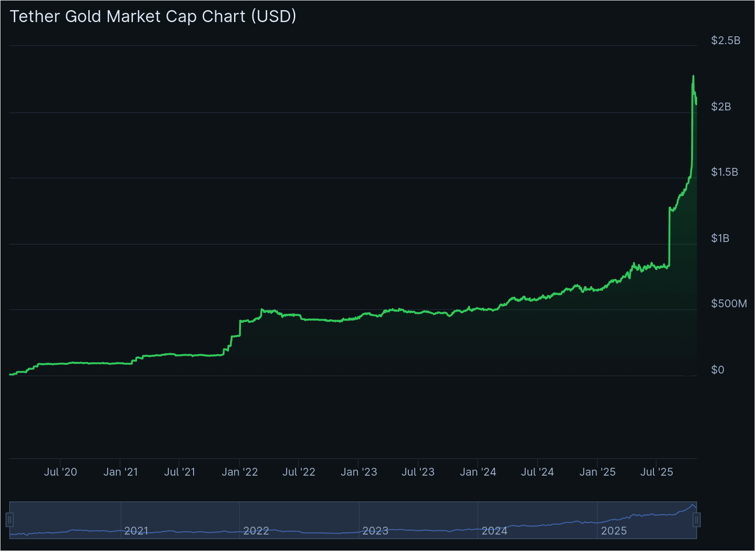Click the Jul '25 axis label
The width and height of the screenshot is (756, 552).
[657, 471]
